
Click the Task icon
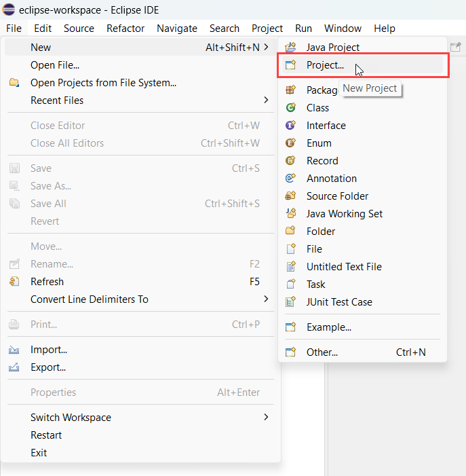[290, 284]
